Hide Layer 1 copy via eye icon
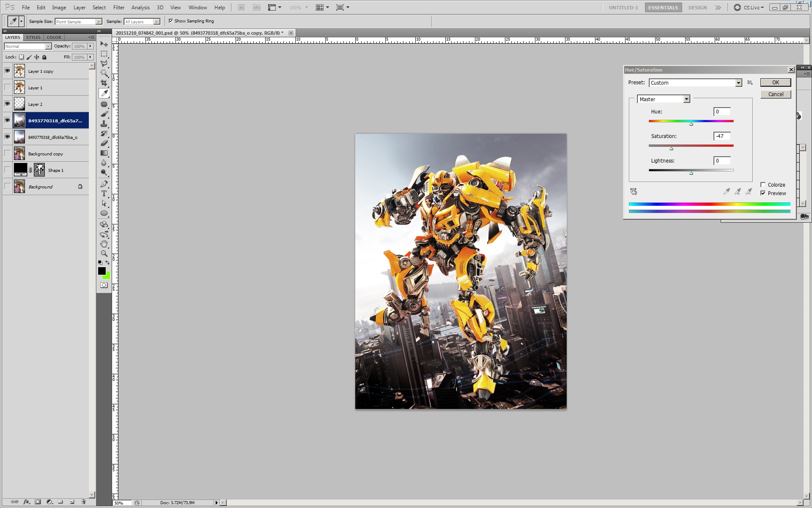Image resolution: width=812 pixels, height=508 pixels. click(x=7, y=71)
